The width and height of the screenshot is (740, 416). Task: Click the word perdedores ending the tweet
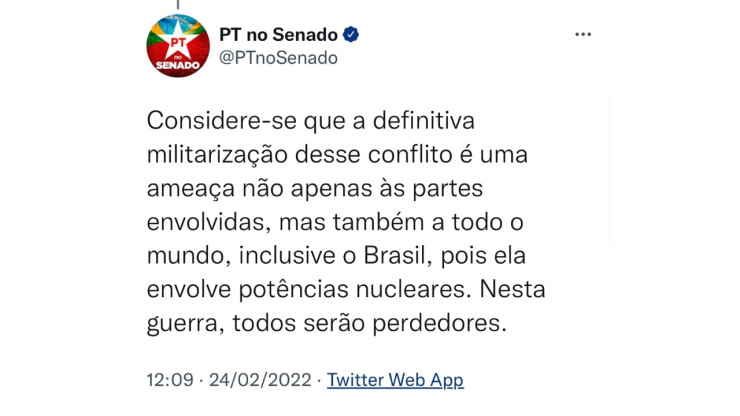[x=439, y=323]
